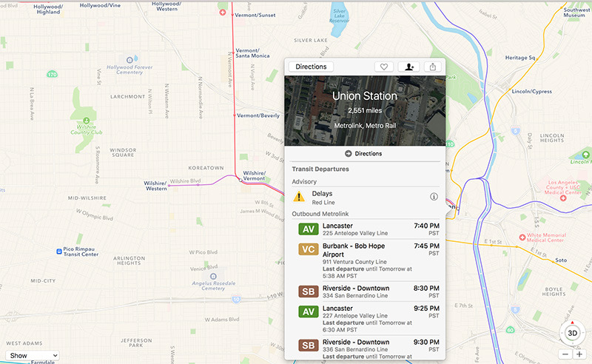Screen dimensions: 592x364
Task: Click the Directions button at popover top
Action: coord(311,67)
